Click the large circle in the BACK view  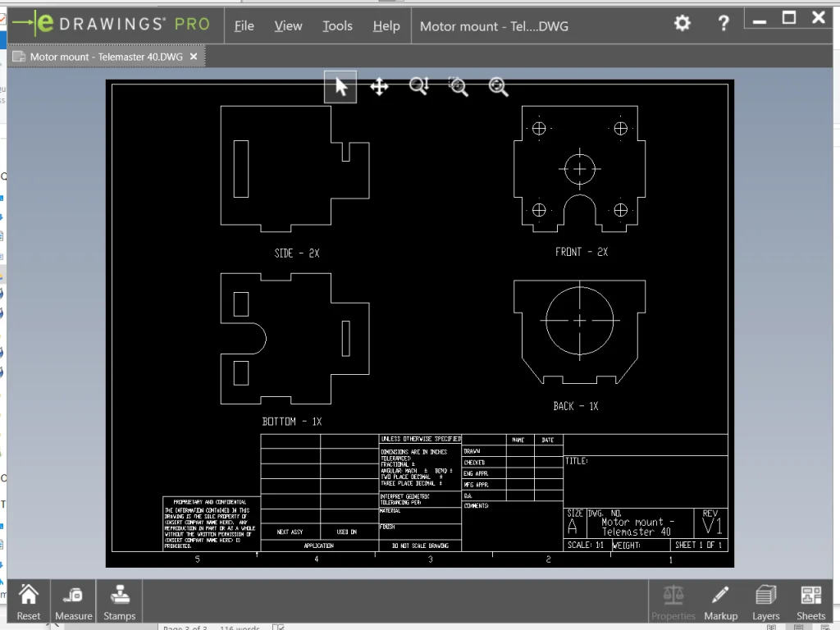point(579,321)
